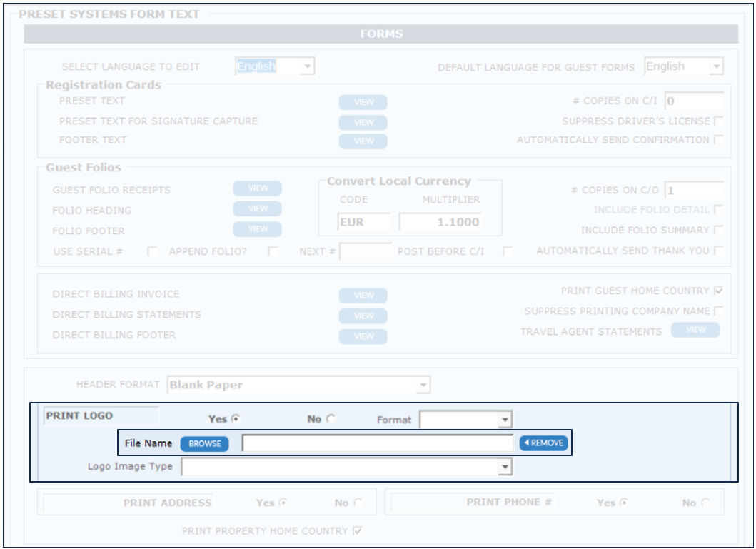Click VIEW for Guest Folio Receipts
This screenshot has width=756, height=549.
pyautogui.click(x=257, y=188)
